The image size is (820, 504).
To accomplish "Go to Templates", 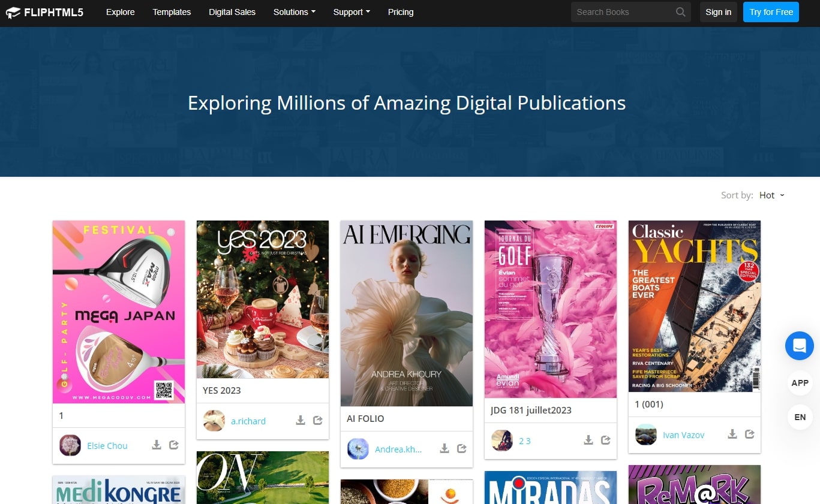I will click(x=172, y=12).
